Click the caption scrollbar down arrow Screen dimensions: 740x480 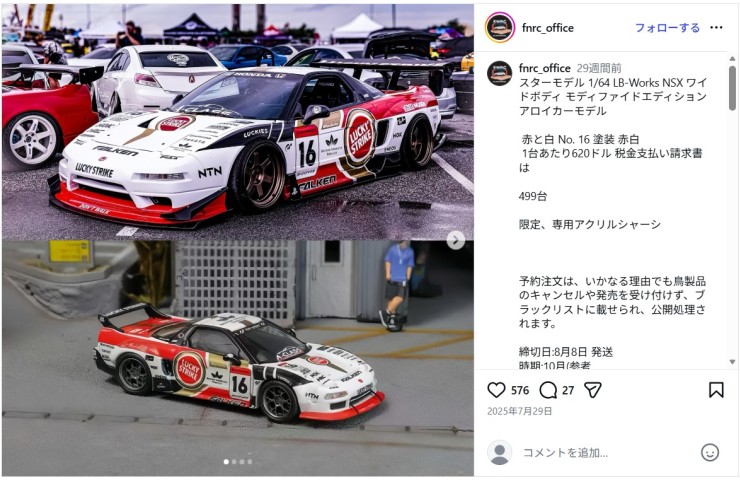(732, 362)
